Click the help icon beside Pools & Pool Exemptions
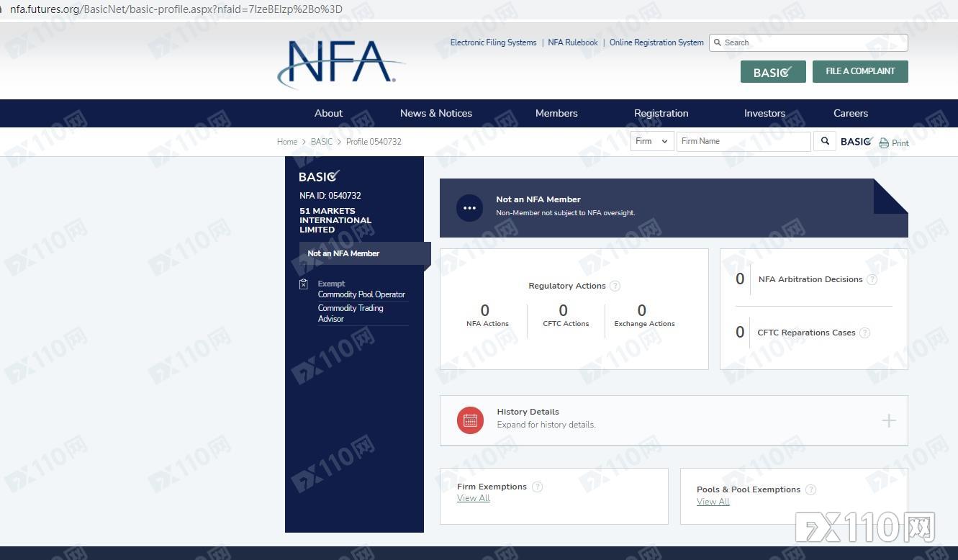Viewport: 958px width, 560px height. pos(810,489)
